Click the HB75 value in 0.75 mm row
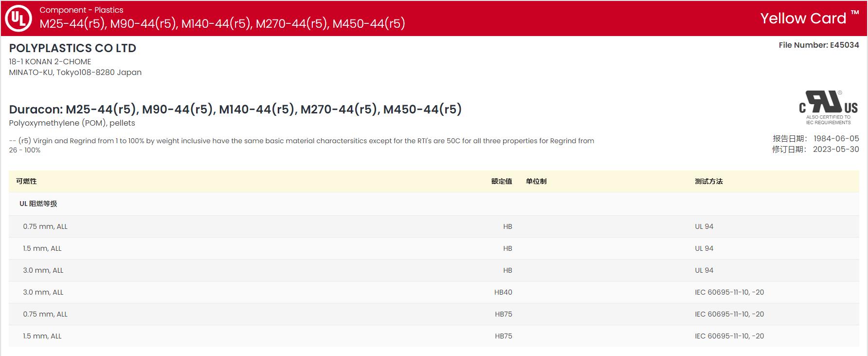This screenshot has height=356, width=868. [504, 314]
